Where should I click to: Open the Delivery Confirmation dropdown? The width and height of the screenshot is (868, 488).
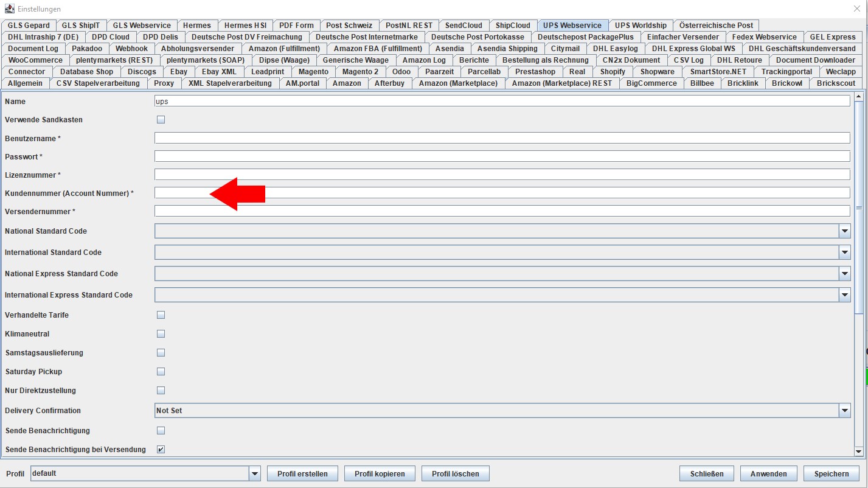[x=844, y=411]
